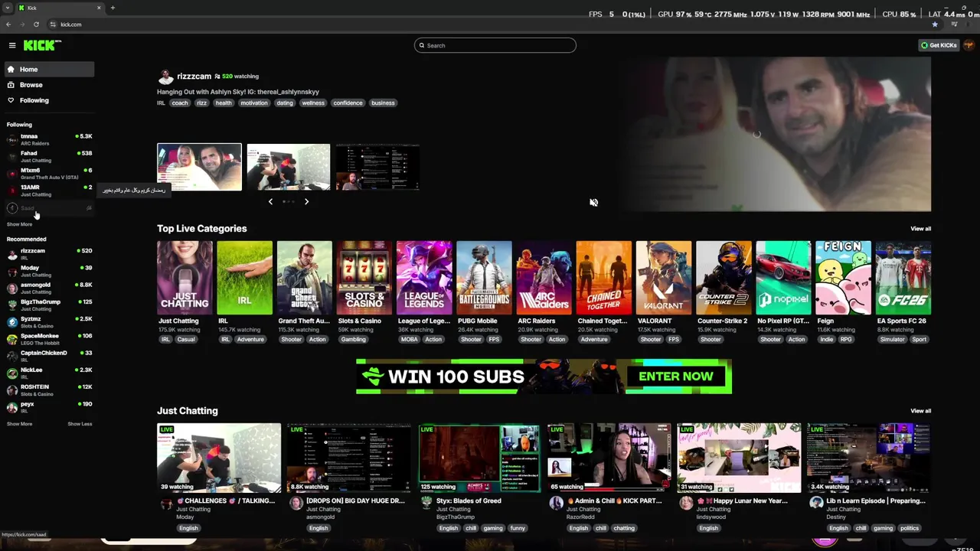Open VALORANT category card
This screenshot has height=551, width=980.
coord(664,278)
